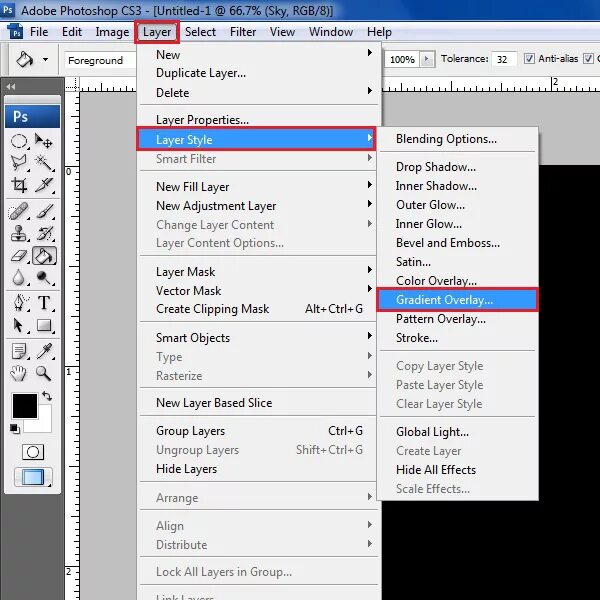Select the Elliptical Marquee tool
Screen dimensions: 600x600
click(19, 141)
